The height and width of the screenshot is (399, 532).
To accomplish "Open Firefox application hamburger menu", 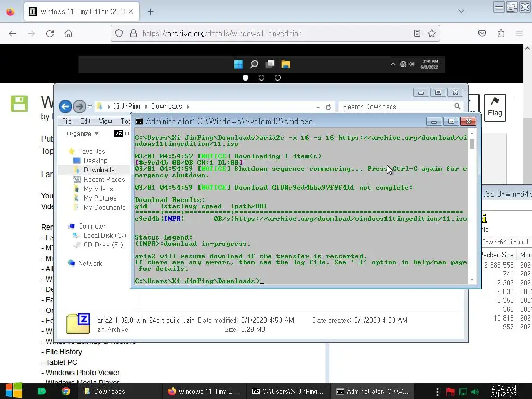I will pyautogui.click(x=520, y=33).
